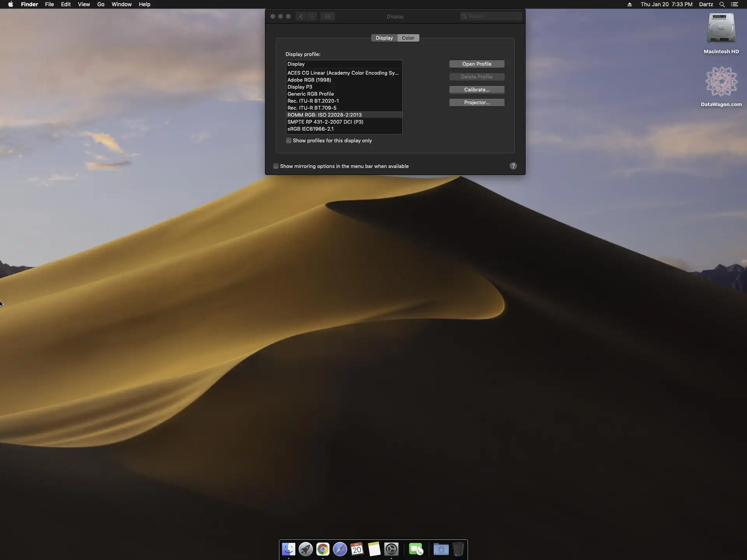
Task: Enable Show profiles for this display only
Action: (x=289, y=141)
